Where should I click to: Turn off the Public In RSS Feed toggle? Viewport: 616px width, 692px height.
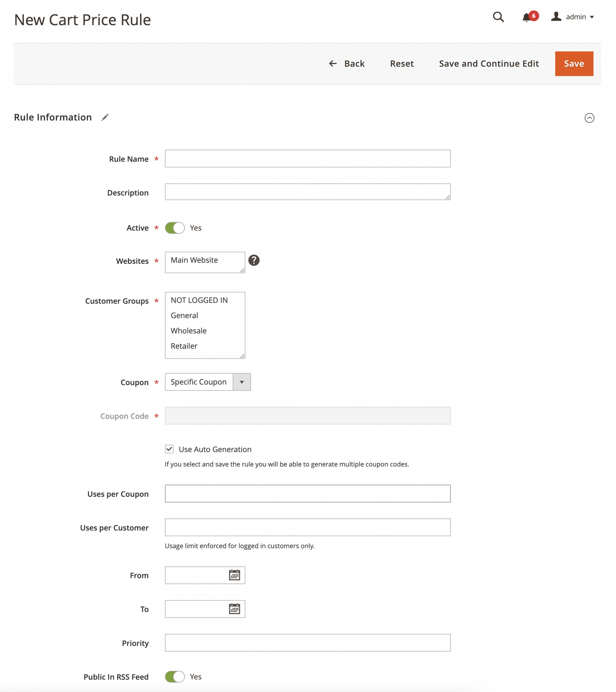[175, 676]
